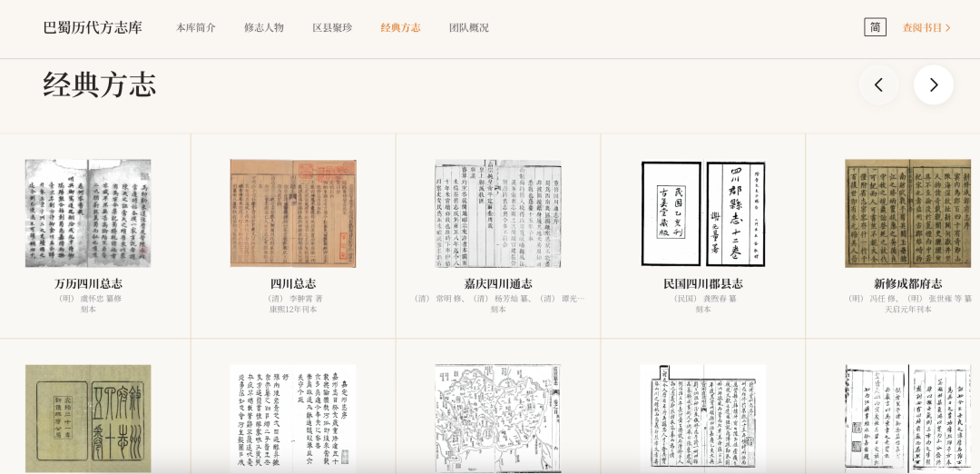Click 刻本 under 民国四川郡县志
This screenshot has width=980, height=474.
703,309
